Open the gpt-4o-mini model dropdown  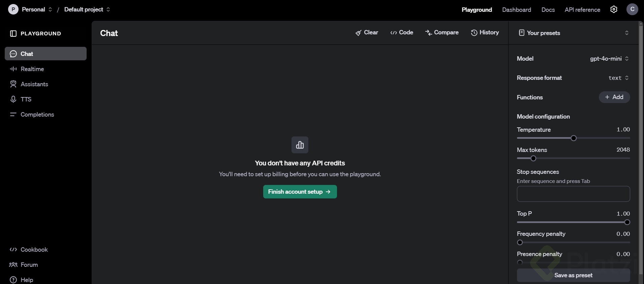pos(610,59)
